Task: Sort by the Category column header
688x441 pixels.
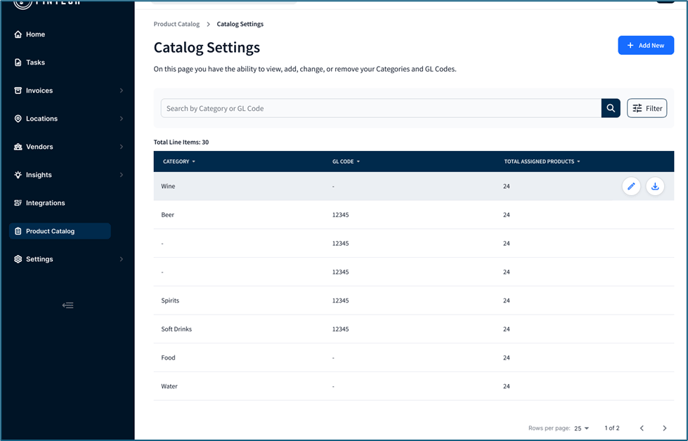Action: coord(179,161)
